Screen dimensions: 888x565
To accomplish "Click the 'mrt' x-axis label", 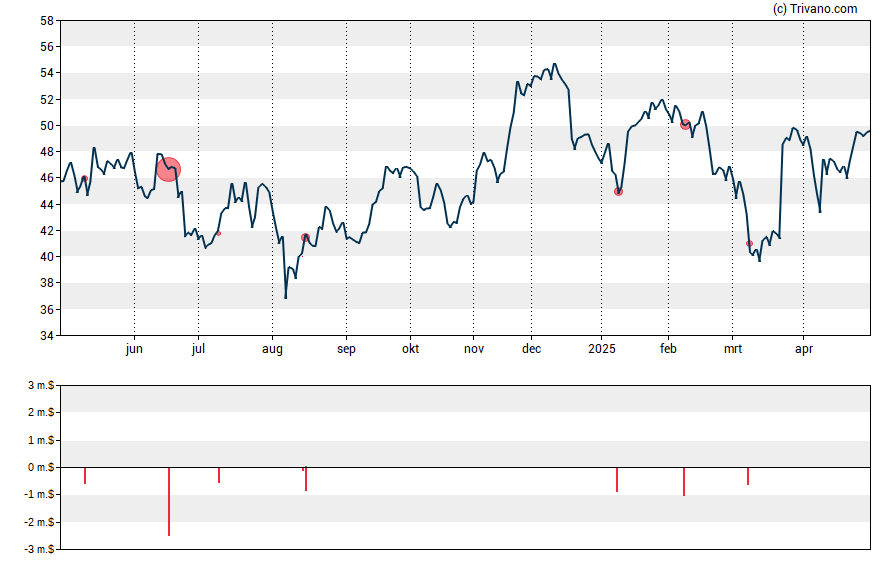I will pos(733,349).
